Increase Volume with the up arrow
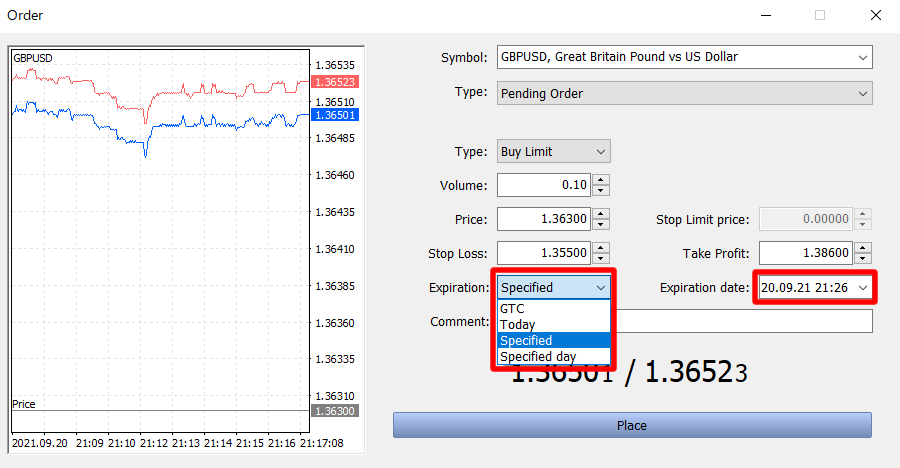This screenshot has width=900, height=468. (600, 181)
